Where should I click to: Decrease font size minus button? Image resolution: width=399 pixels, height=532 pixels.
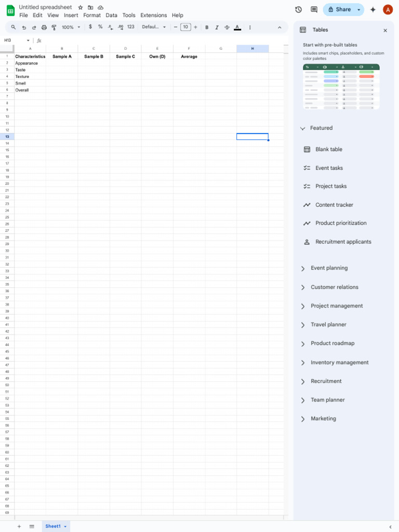[x=176, y=27]
